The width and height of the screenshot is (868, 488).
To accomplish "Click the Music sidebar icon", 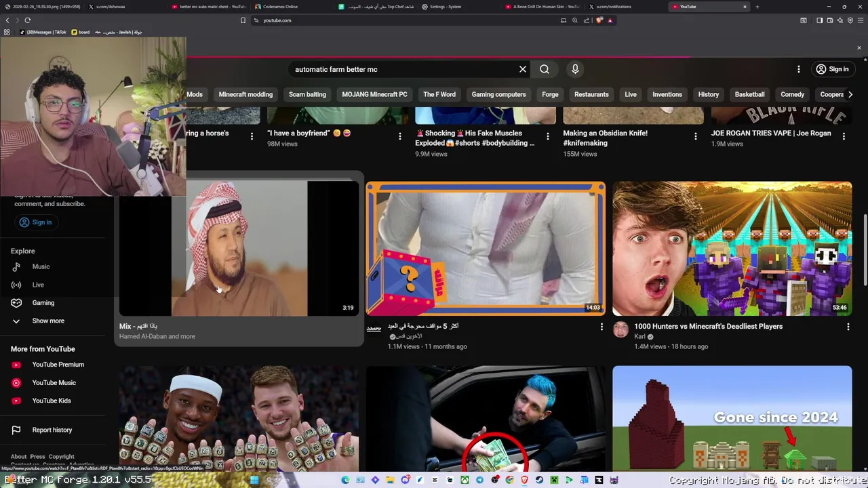I will click(16, 266).
